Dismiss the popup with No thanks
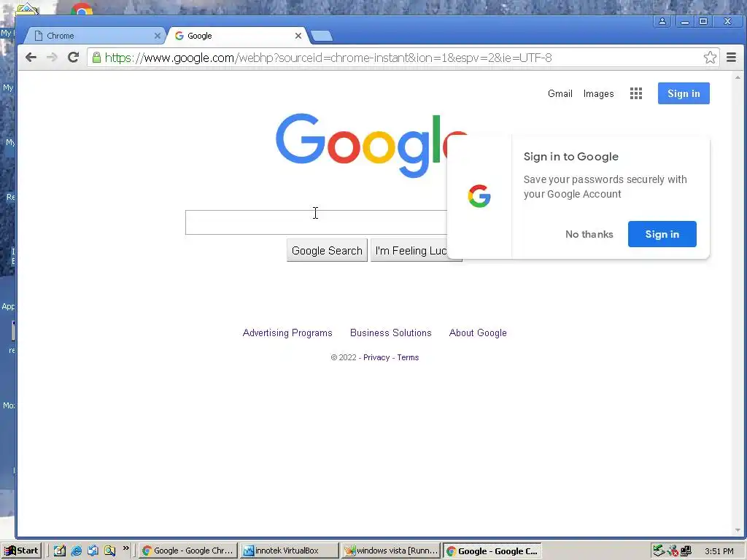The height and width of the screenshot is (560, 747). pos(589,234)
